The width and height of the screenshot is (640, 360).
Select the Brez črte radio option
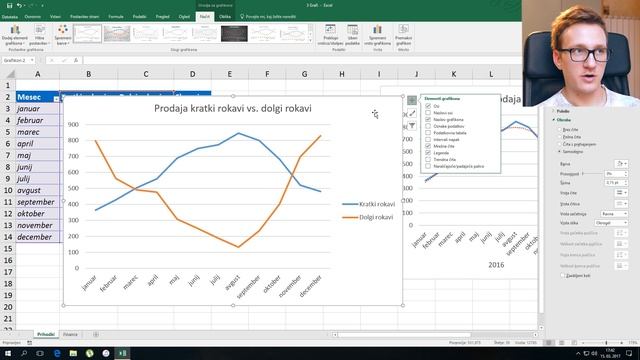[560, 129]
